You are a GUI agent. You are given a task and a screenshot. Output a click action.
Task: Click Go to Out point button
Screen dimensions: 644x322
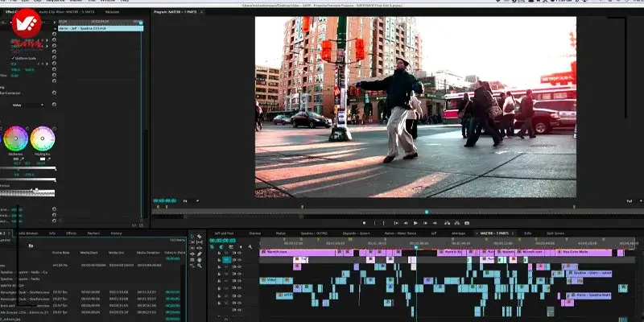coord(435,223)
